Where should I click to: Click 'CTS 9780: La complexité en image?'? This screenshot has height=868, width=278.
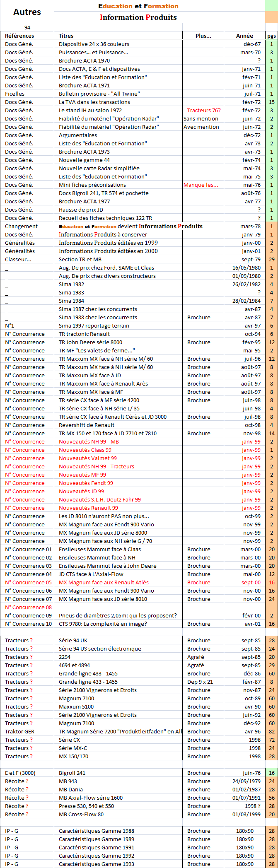[103, 624]
